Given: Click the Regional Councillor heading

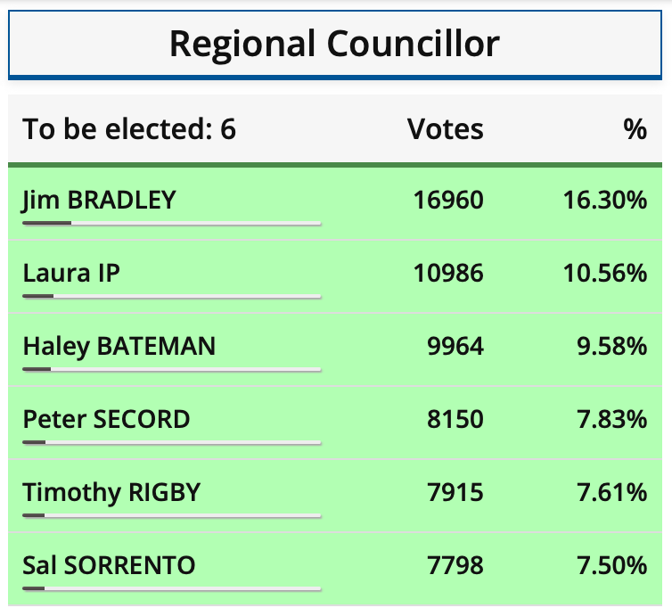Looking at the screenshot, I should pos(335,43).
